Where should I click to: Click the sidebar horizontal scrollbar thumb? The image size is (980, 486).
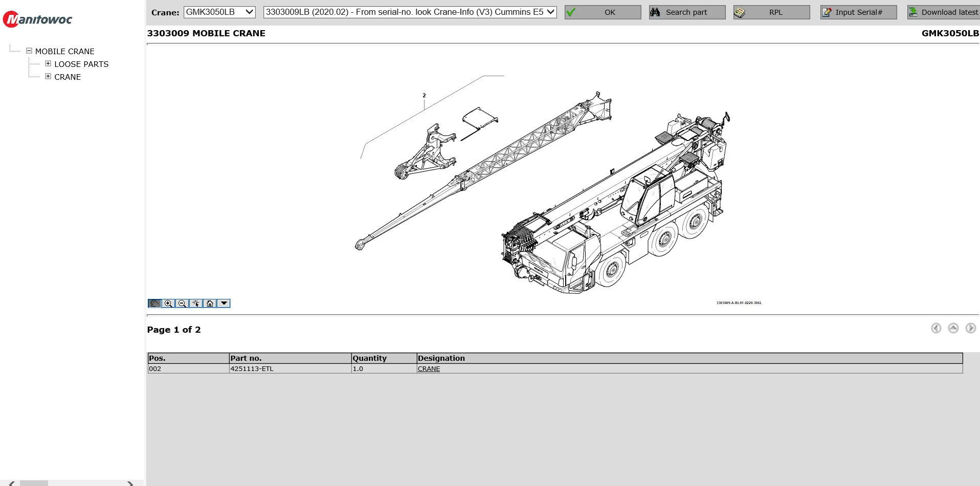(x=34, y=483)
